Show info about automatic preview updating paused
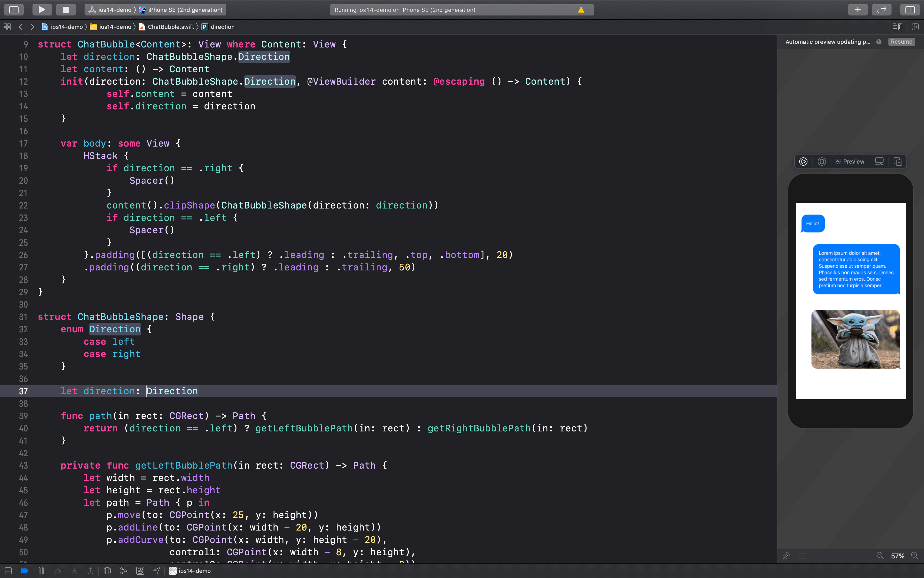Screen dimensions: 924x578 879,42
